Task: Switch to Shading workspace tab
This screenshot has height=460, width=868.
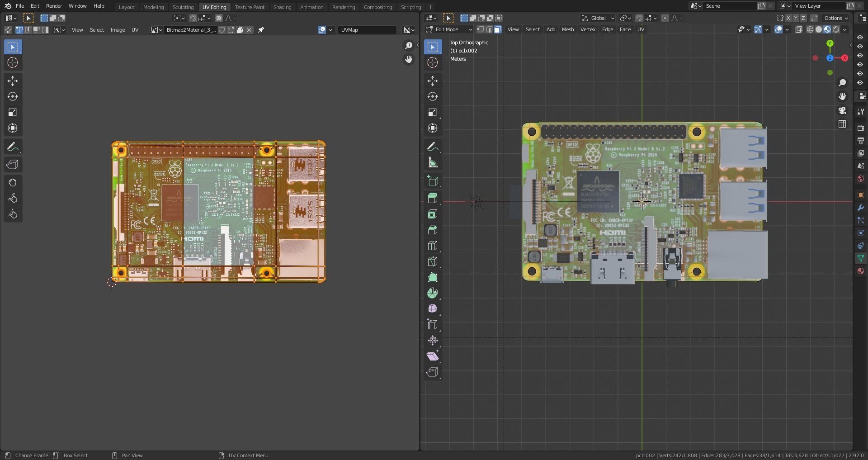Action: (282, 7)
